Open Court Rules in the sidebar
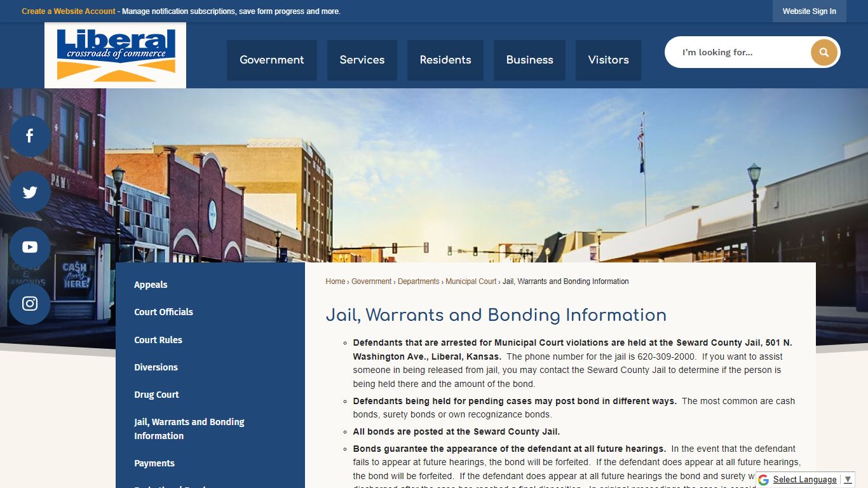The height and width of the screenshot is (488, 868). 158,340
